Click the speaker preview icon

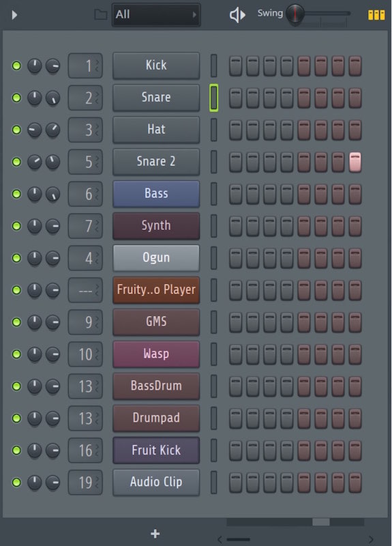tap(237, 15)
